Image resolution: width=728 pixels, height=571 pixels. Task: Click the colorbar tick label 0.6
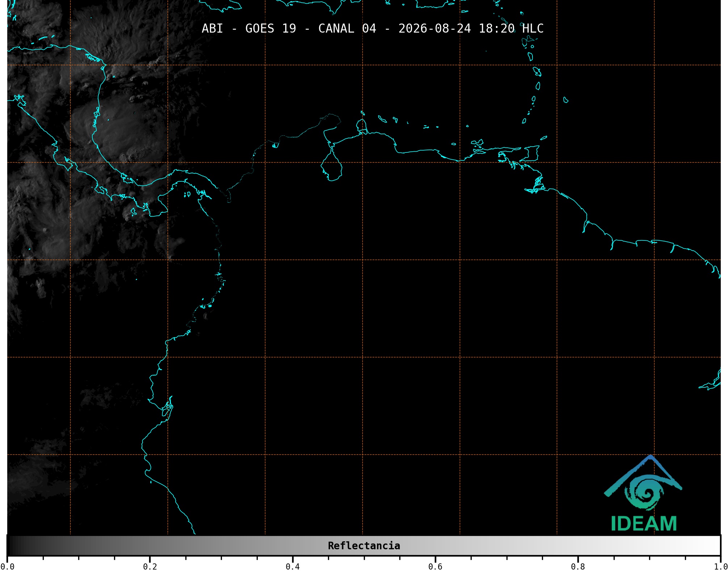point(435,567)
